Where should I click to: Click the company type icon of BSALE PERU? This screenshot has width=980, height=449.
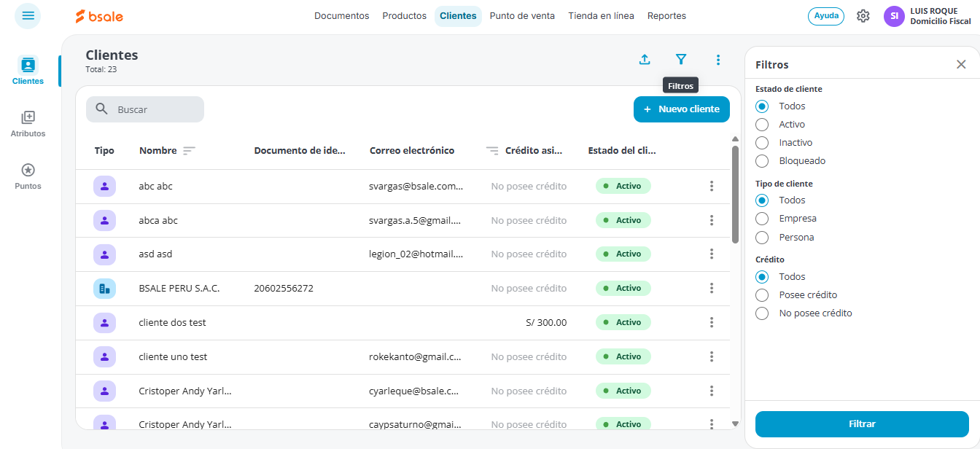[x=104, y=289]
